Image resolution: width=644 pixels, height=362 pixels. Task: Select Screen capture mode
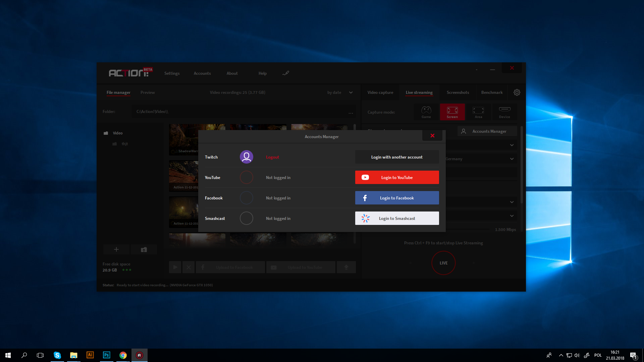tap(452, 112)
